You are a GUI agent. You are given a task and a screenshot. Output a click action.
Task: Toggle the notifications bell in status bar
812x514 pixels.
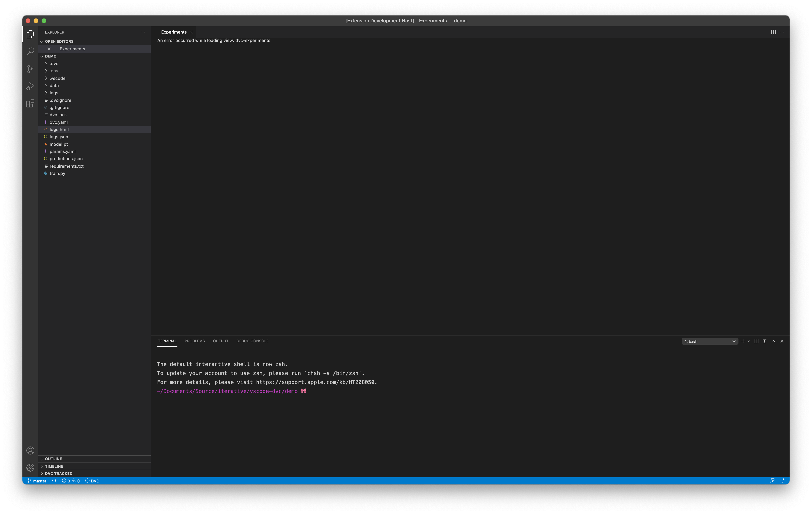(x=783, y=481)
